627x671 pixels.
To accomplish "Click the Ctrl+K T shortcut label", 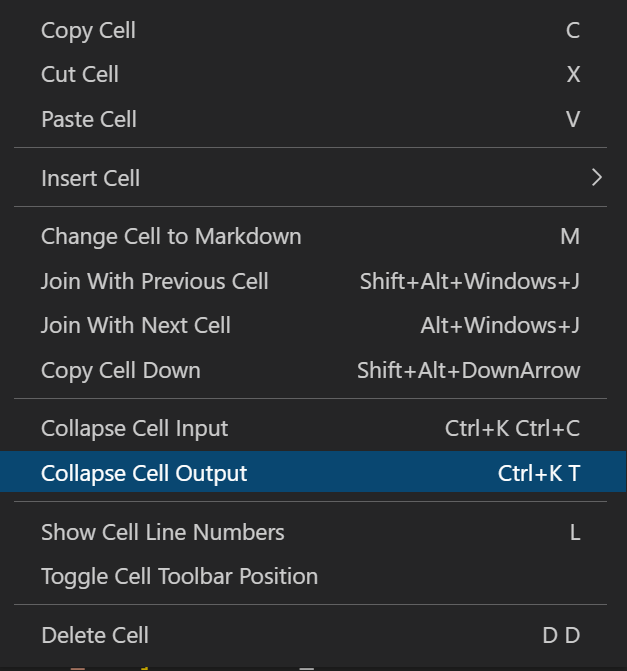I will (x=539, y=473).
